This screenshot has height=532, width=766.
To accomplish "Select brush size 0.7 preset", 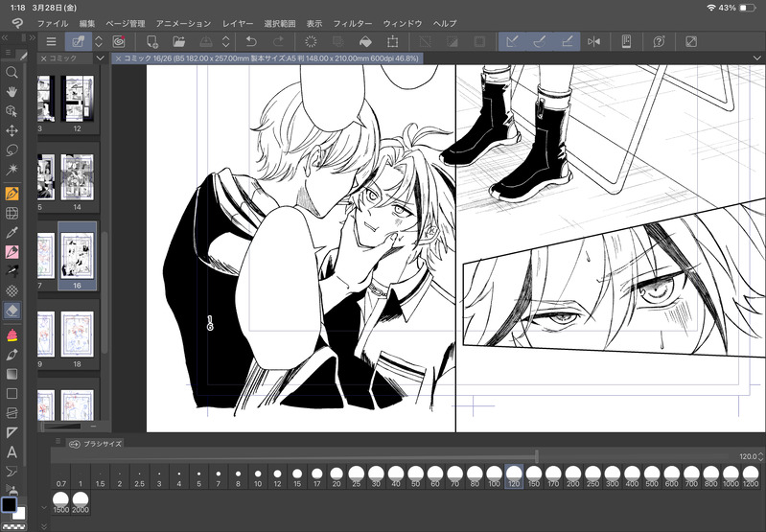I will pos(61,476).
